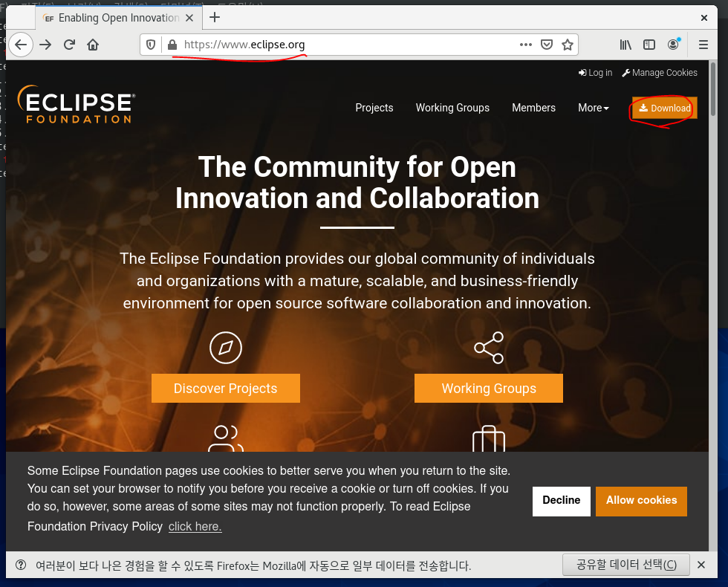728x587 pixels.
Task: Open tracking protection shield icon
Action: [x=150, y=45]
